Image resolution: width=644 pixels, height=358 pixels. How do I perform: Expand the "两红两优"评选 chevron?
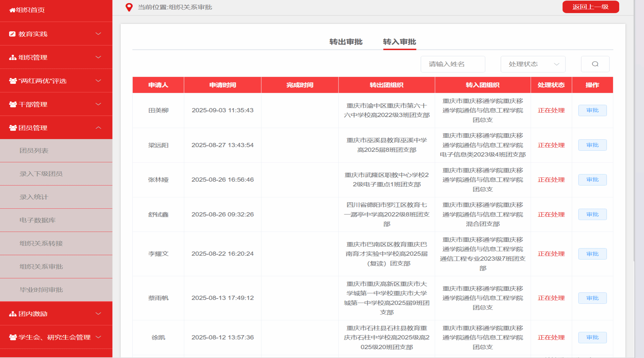point(99,81)
